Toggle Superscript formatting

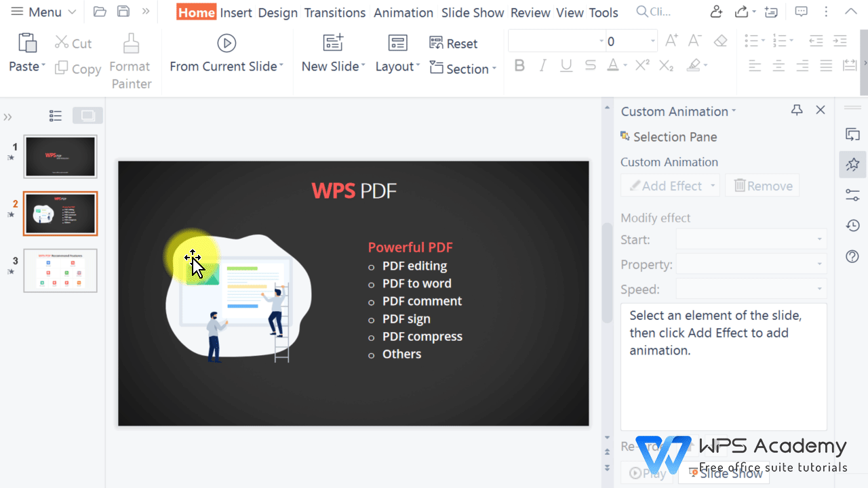642,65
